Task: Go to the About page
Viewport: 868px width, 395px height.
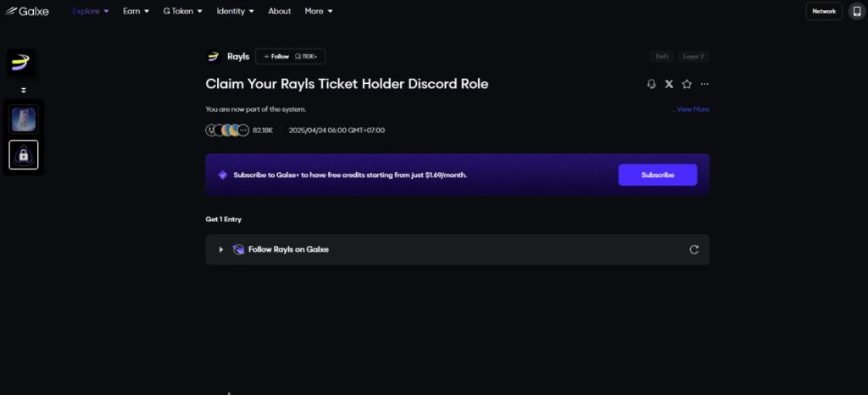Action: tap(280, 11)
